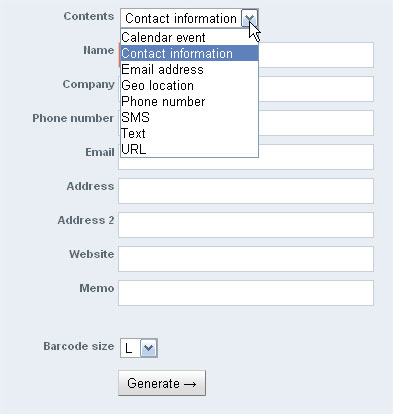Collapse the Contents dropdown arrow

(249, 18)
